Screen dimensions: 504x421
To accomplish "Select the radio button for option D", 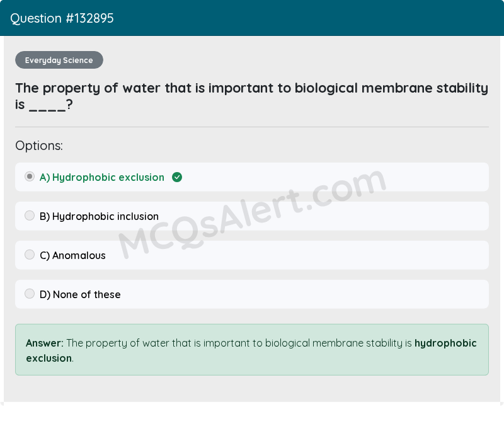I will (x=30, y=294).
